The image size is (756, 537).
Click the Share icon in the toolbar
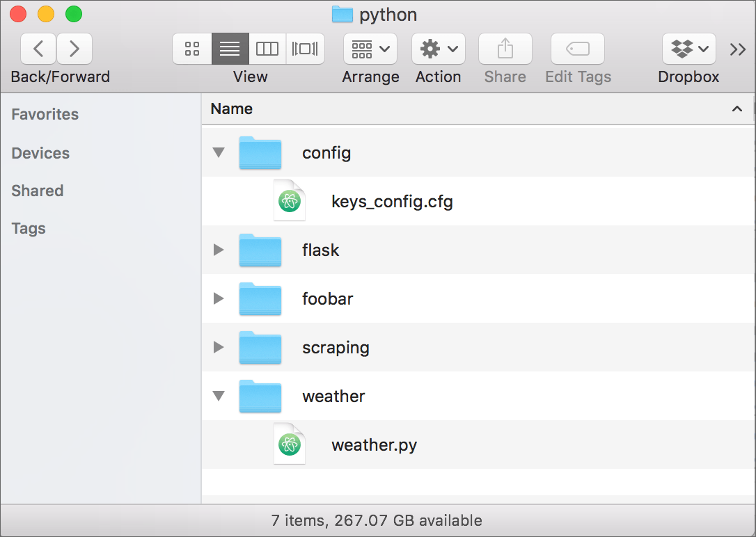[505, 49]
